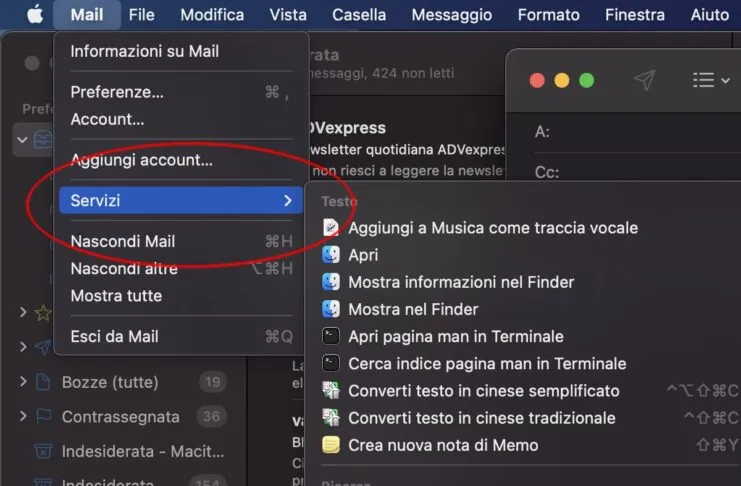Image resolution: width=741 pixels, height=486 pixels.
Task: Expand the Bozze (tutte) mailbox
Action: [23, 381]
